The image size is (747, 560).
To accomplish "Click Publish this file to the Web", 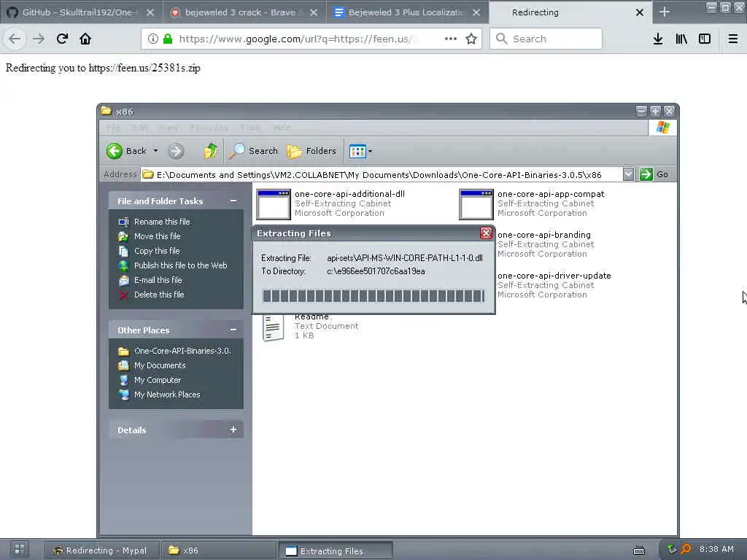I will [181, 265].
